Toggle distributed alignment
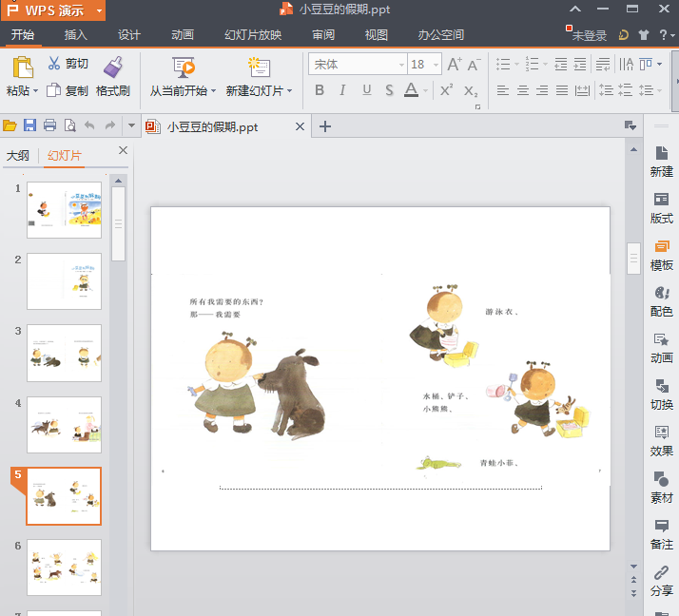The width and height of the screenshot is (679, 616). click(582, 90)
